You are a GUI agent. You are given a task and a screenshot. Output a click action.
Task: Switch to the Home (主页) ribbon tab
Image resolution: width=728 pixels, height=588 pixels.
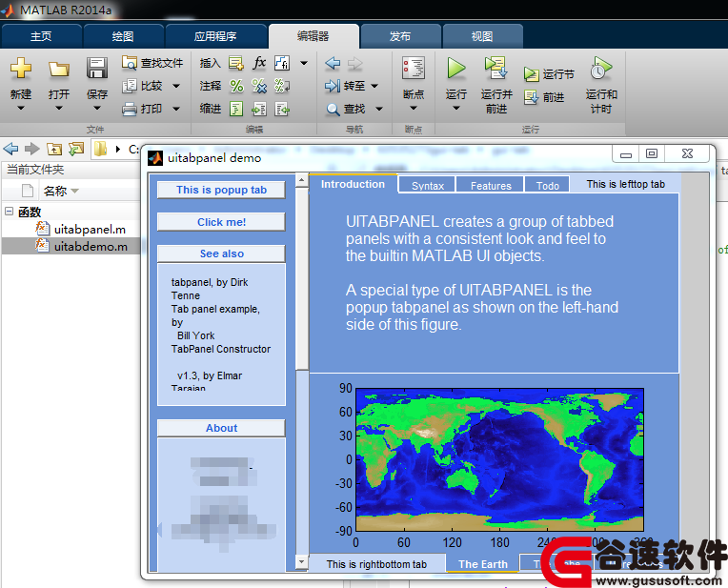click(x=41, y=36)
